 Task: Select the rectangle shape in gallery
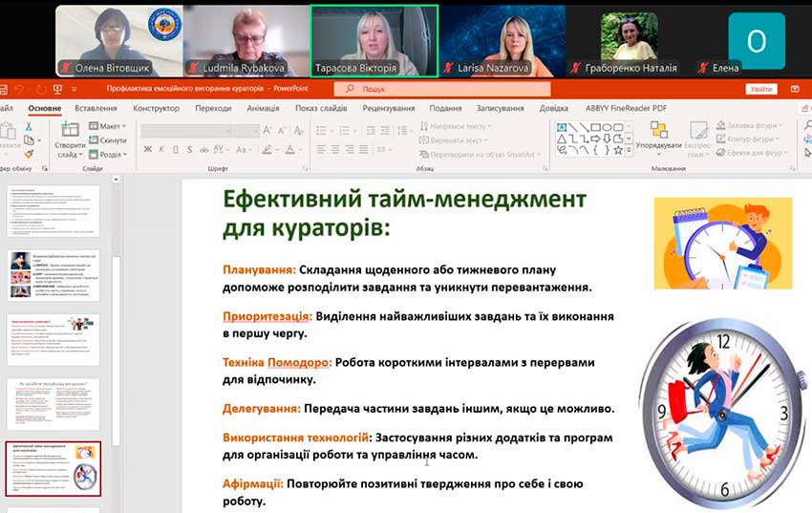coord(595,127)
